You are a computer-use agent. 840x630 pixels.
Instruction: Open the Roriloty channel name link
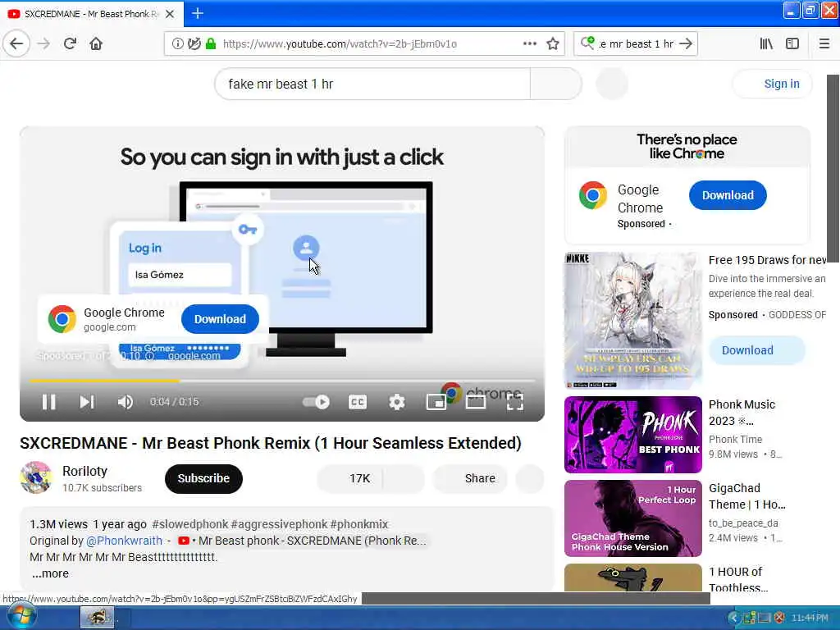pos(84,471)
